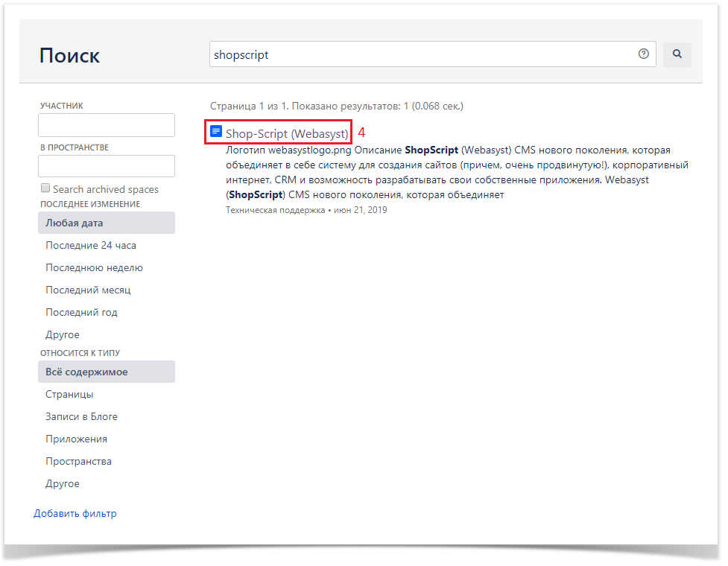
Task: Click the magnifying glass search button
Action: click(677, 54)
